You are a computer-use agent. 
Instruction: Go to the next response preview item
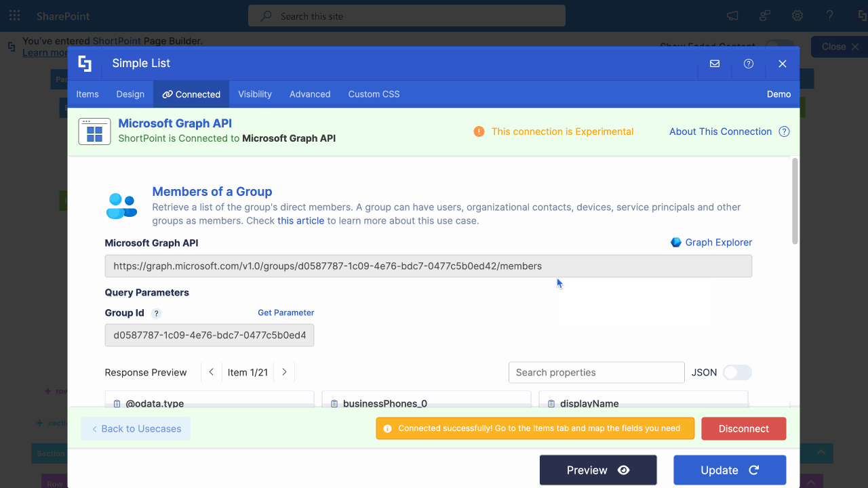click(284, 372)
